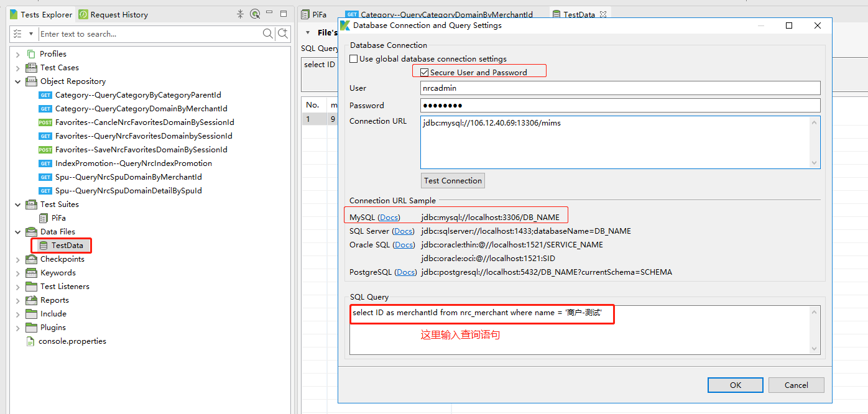Image resolution: width=868 pixels, height=414 pixels.
Task: Expand the Test Listeners tree node
Action: pyautogui.click(x=18, y=287)
